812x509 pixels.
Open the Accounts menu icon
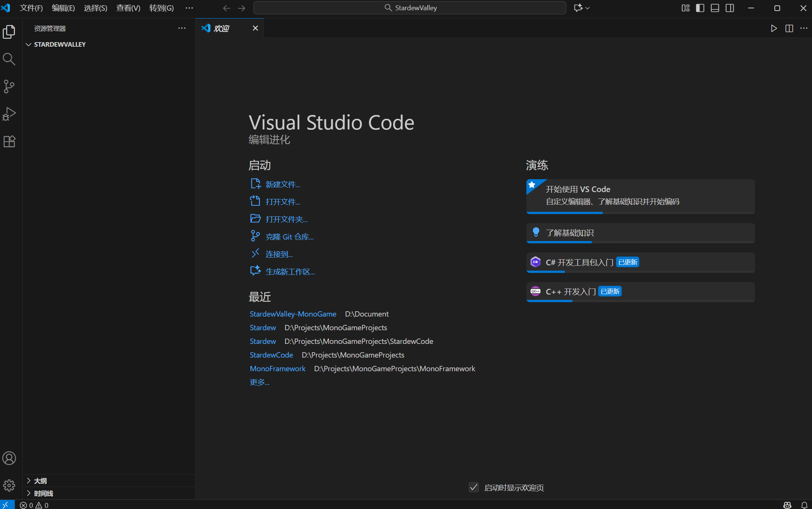coord(9,458)
